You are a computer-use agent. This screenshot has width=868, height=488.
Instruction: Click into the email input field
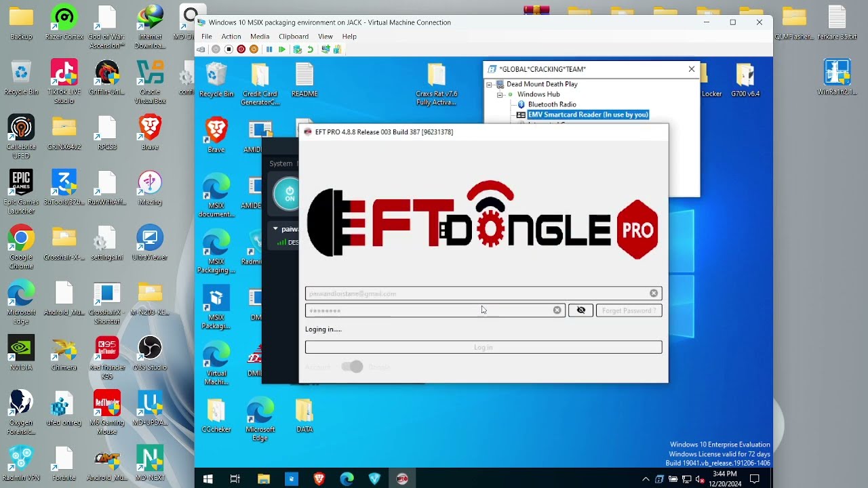coord(484,293)
